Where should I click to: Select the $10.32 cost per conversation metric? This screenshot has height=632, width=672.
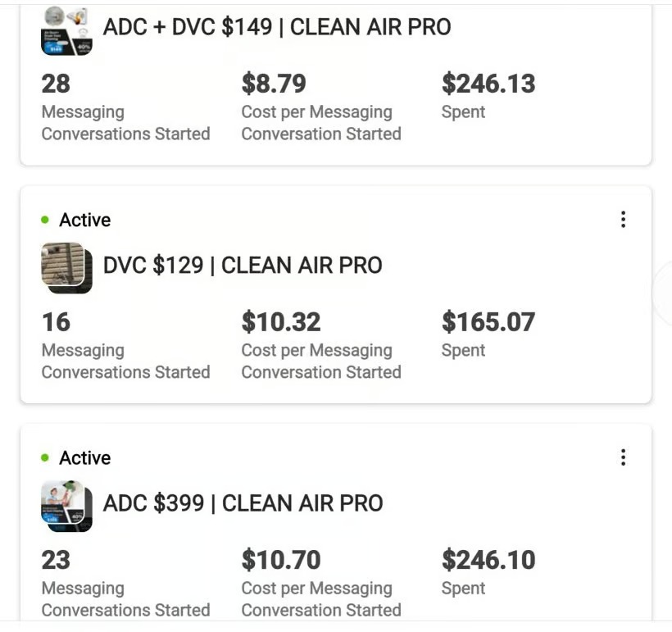[280, 322]
